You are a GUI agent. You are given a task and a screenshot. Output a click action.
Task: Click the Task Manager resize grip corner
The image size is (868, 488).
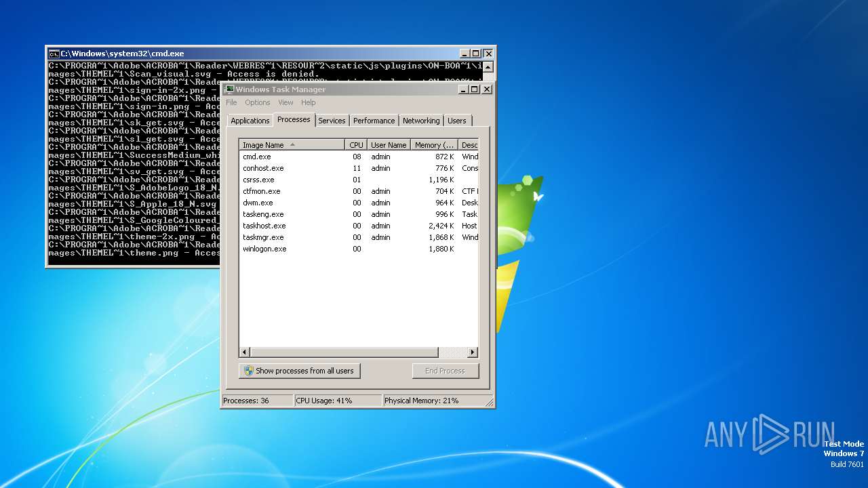tap(489, 403)
